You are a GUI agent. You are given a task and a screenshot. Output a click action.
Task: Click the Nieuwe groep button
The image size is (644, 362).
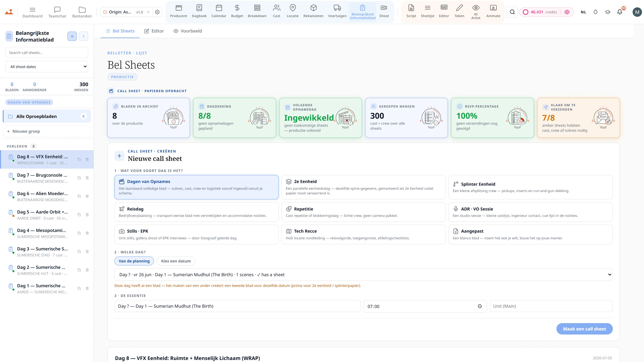(47, 131)
